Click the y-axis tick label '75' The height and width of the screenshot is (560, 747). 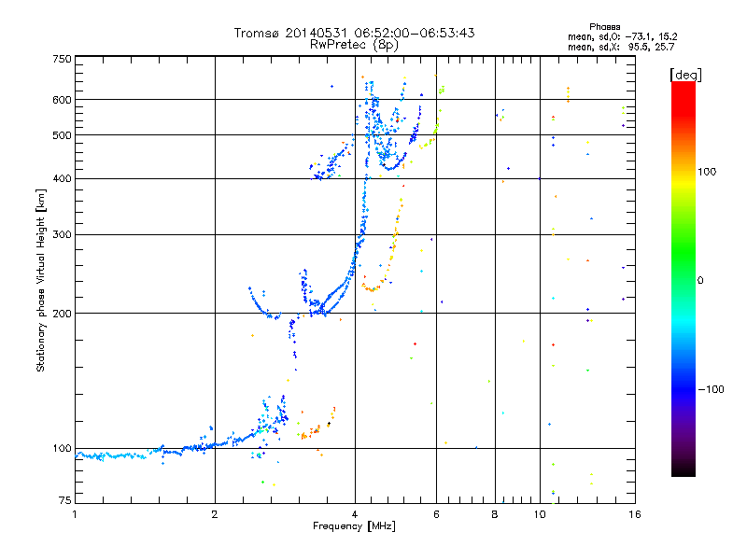[65, 500]
